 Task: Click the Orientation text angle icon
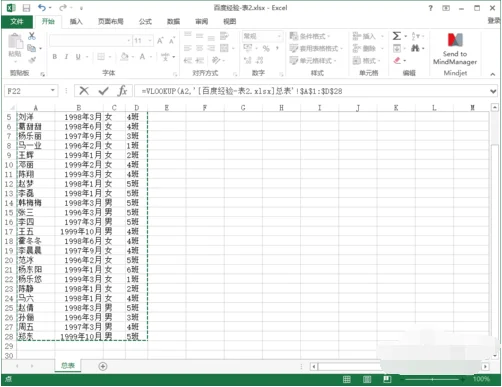pos(216,60)
